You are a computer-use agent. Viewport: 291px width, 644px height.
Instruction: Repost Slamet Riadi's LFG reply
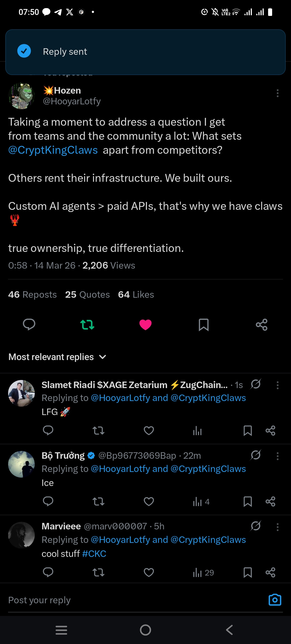point(98,431)
